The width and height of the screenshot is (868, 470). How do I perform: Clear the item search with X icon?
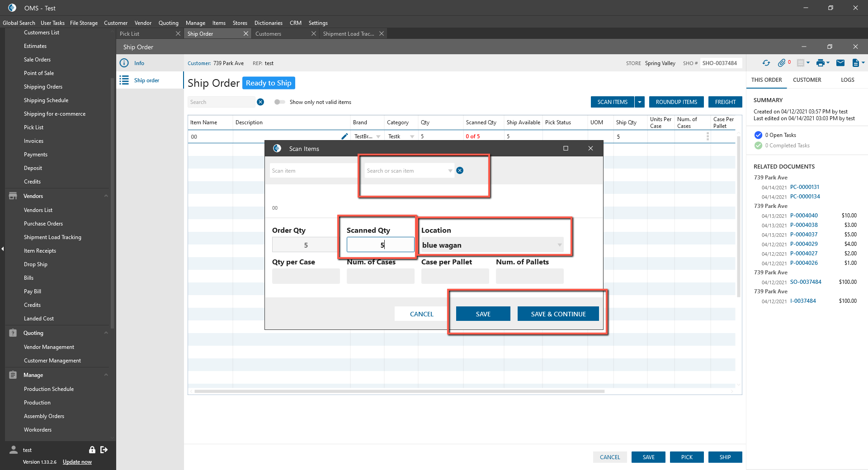pyautogui.click(x=260, y=102)
